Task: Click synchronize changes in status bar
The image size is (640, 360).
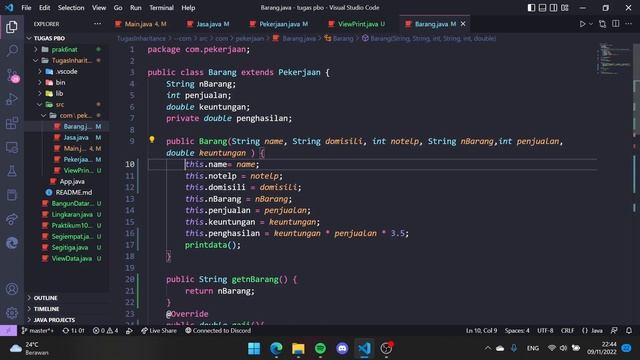Action: (x=73, y=331)
